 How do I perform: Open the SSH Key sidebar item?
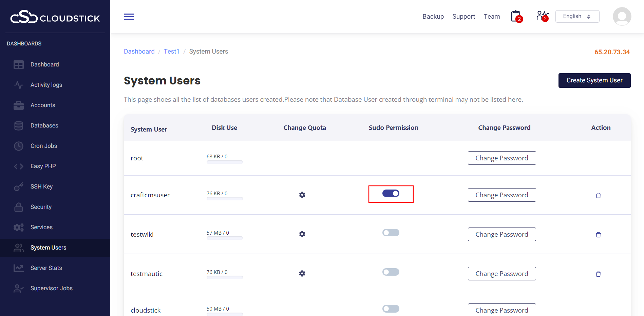click(41, 186)
